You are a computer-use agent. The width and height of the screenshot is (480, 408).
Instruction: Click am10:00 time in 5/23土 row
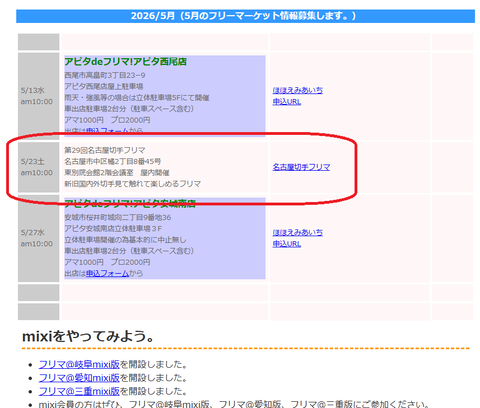(x=37, y=173)
